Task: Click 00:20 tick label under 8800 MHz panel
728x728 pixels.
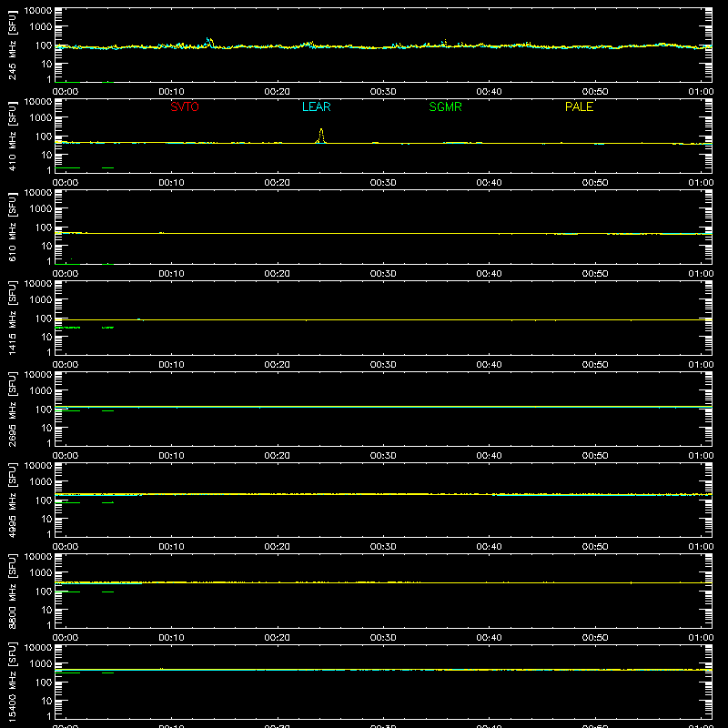Action: [x=278, y=638]
